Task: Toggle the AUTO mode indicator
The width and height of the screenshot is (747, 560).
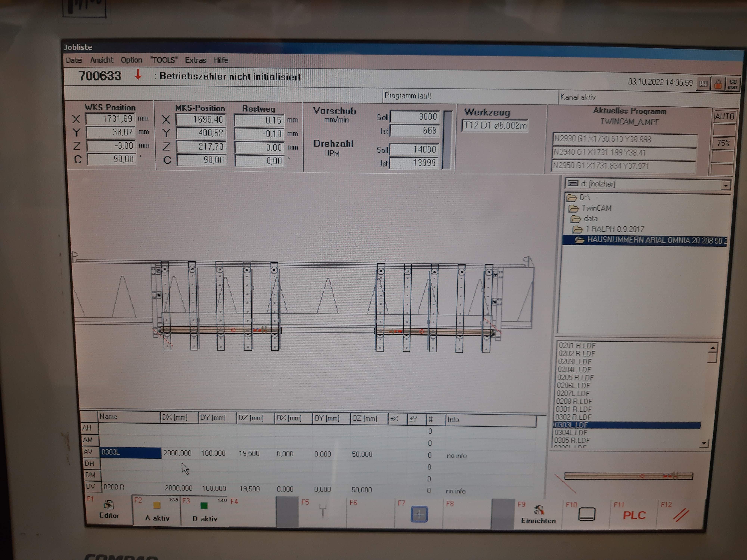Action: [724, 116]
